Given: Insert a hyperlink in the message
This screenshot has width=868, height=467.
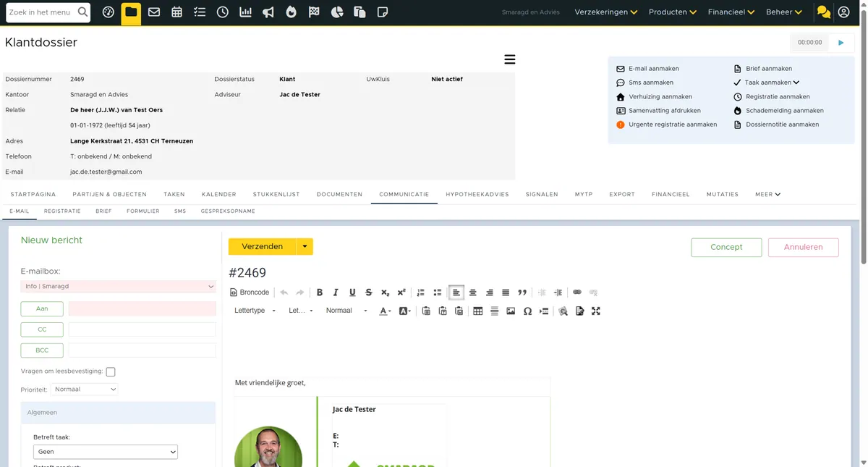Looking at the screenshot, I should point(577,293).
